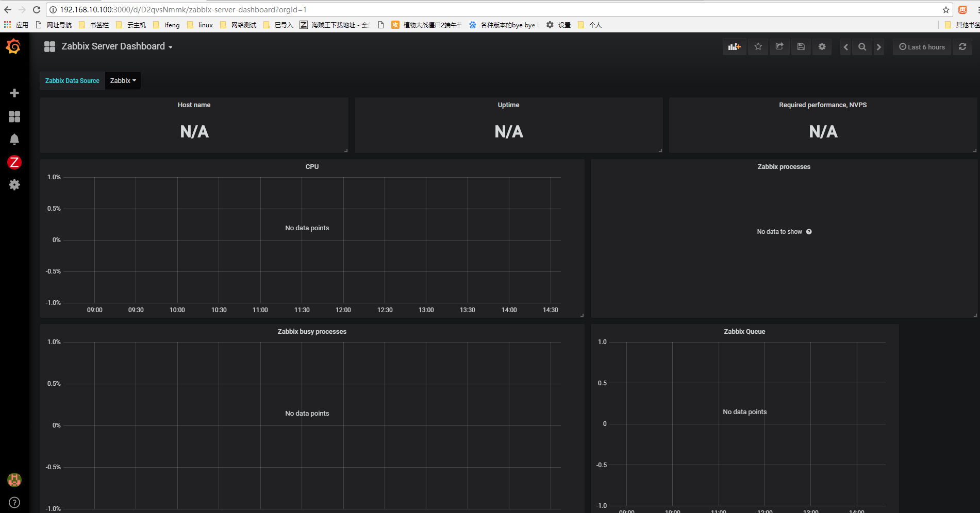Reload the browser page
980x513 pixels.
(37, 10)
